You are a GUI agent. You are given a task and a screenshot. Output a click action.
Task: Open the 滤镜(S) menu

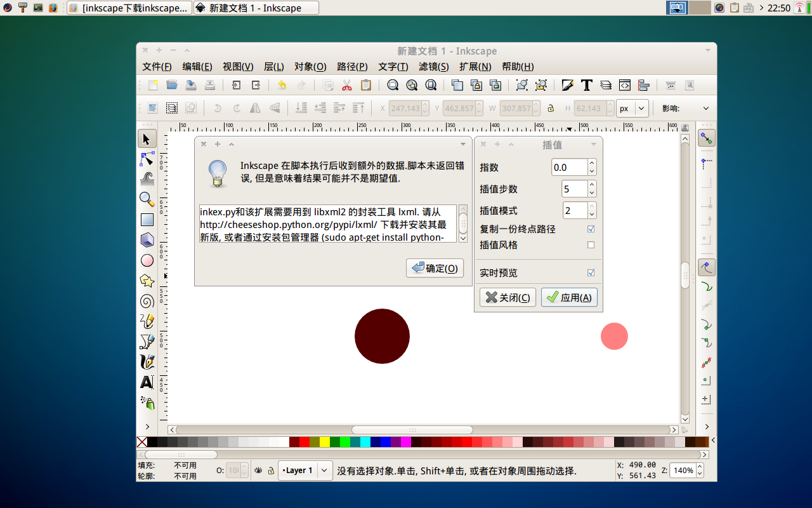coord(434,67)
